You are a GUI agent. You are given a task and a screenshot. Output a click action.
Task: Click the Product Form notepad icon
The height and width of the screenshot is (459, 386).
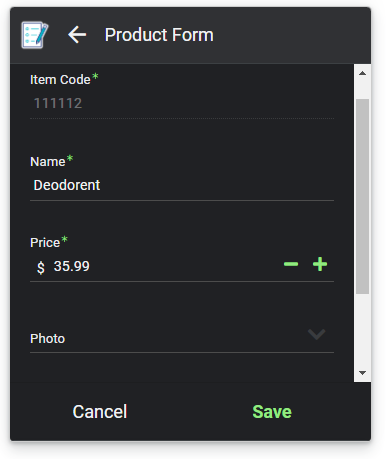click(35, 35)
